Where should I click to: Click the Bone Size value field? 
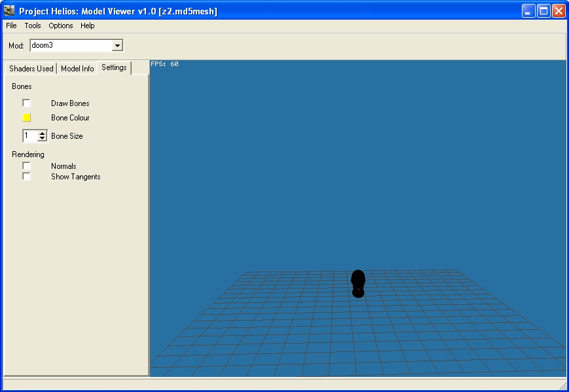pos(29,136)
